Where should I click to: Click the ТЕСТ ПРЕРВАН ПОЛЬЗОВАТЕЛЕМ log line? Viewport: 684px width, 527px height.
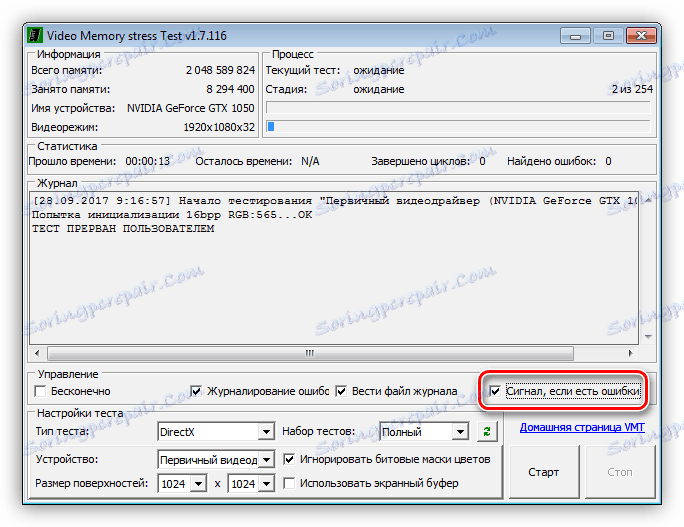[123, 229]
